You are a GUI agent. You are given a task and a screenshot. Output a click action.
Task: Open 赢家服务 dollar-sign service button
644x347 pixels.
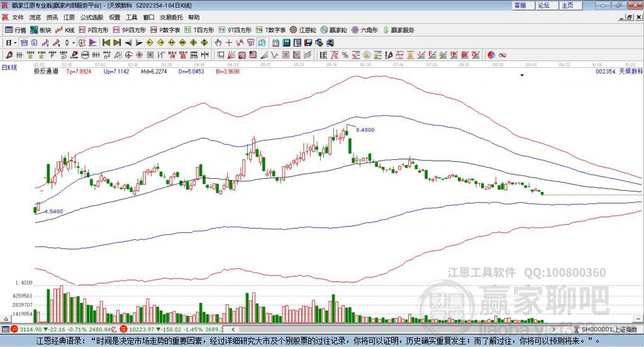398,30
